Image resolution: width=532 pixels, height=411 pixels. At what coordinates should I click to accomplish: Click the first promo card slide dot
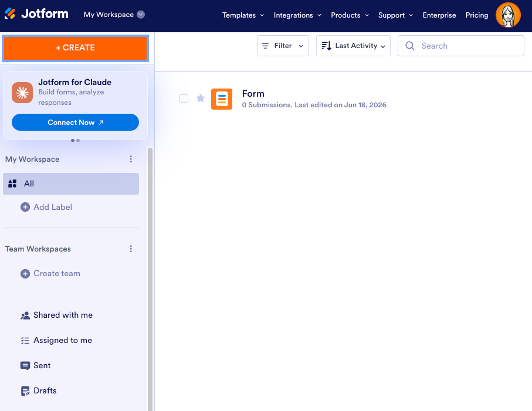click(73, 140)
